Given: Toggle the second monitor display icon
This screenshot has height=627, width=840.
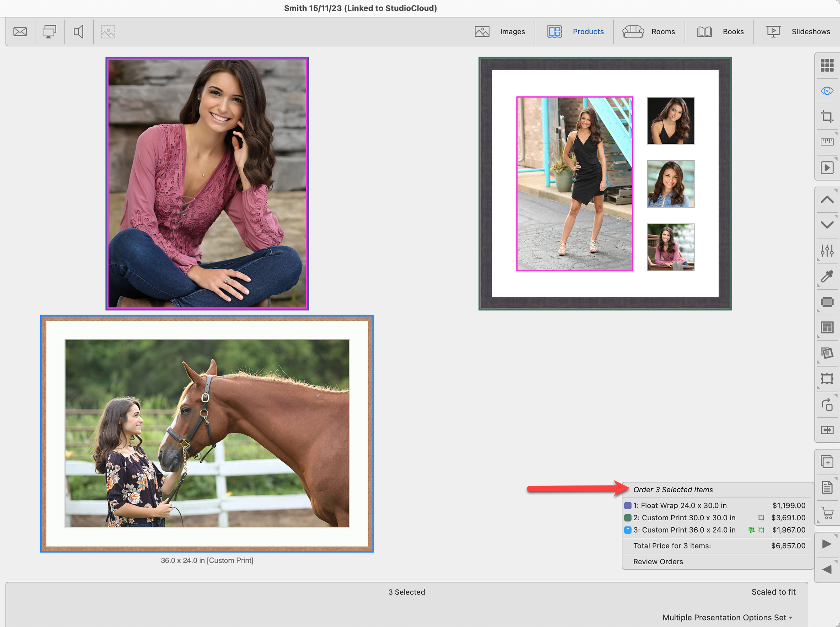Looking at the screenshot, I should (49, 31).
